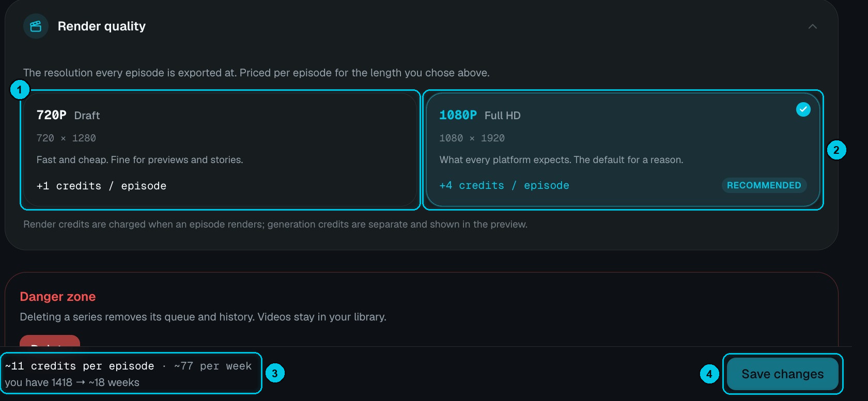Select the 1080P Full HD quality card
Viewport: 868px width, 401px height.
click(623, 150)
